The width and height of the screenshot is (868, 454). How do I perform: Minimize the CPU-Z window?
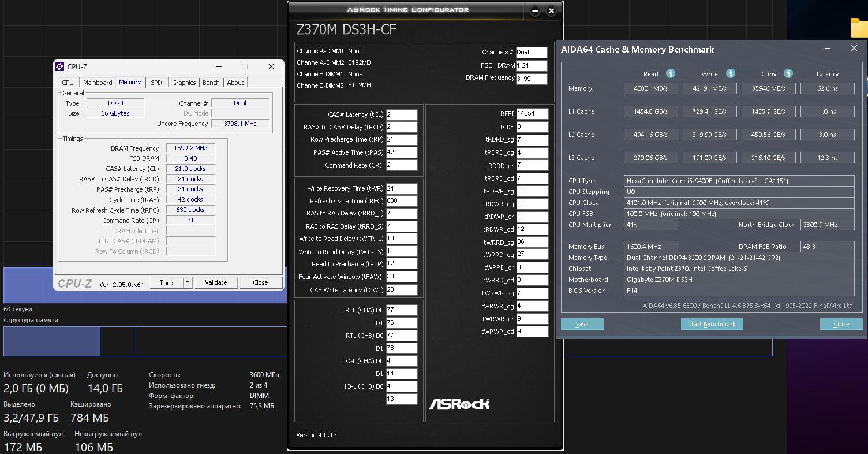click(219, 66)
